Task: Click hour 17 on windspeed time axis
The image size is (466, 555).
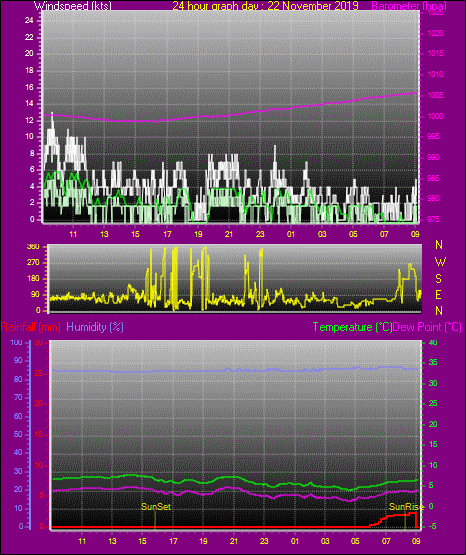Action: coord(167,234)
